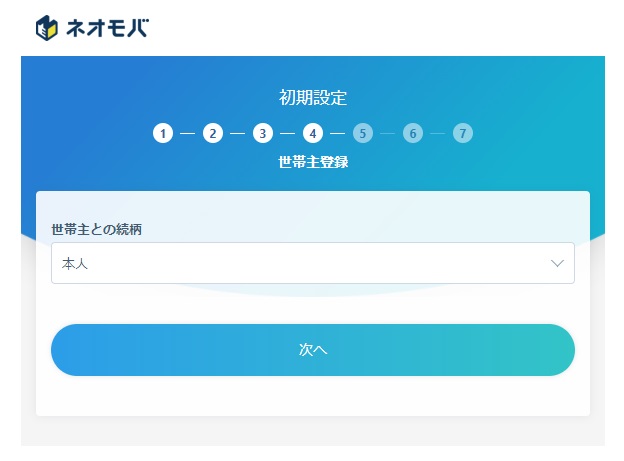Click the Neomoba logo icon
The image size is (624, 461).
48,27
